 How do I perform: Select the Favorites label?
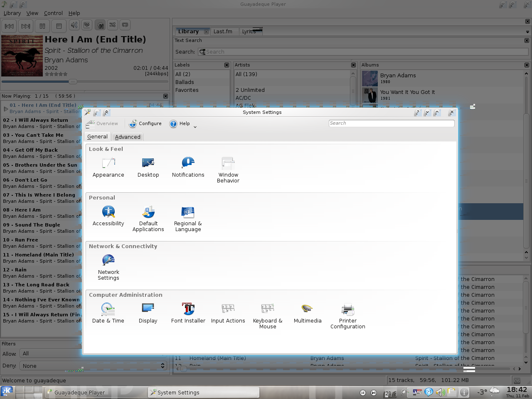click(187, 90)
